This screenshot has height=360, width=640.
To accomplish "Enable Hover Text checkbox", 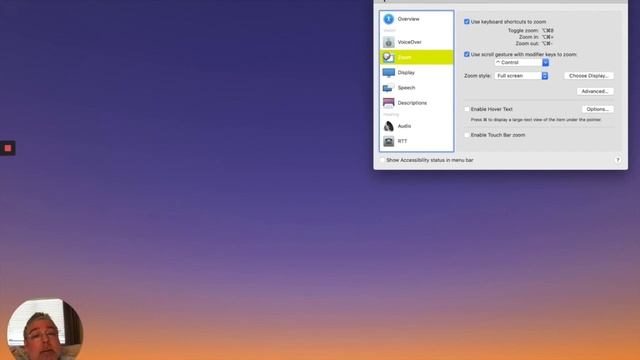I will pos(467,109).
